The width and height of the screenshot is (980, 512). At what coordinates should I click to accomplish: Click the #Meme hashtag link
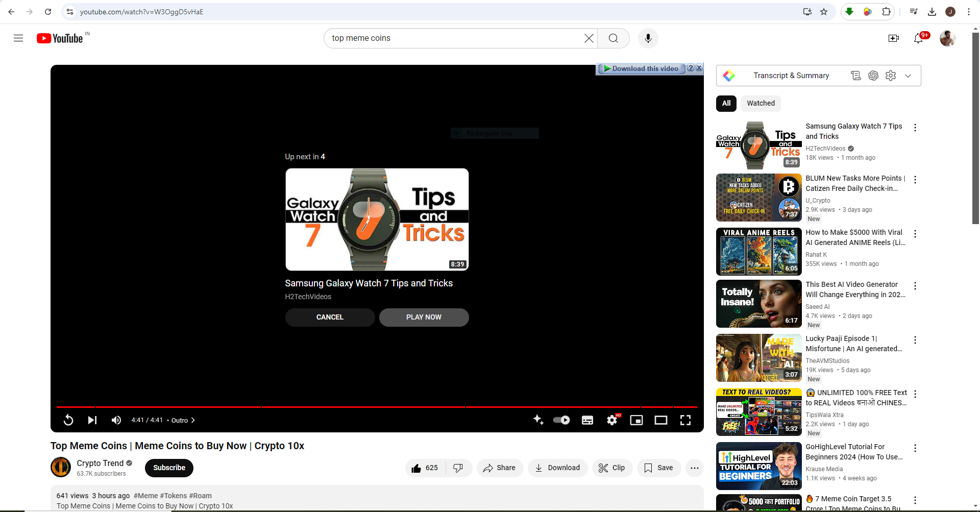pos(146,496)
